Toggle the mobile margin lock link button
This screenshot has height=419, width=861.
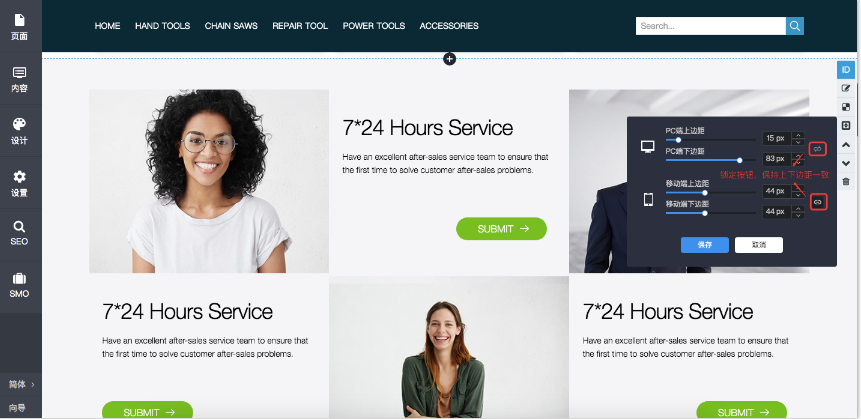pos(818,203)
